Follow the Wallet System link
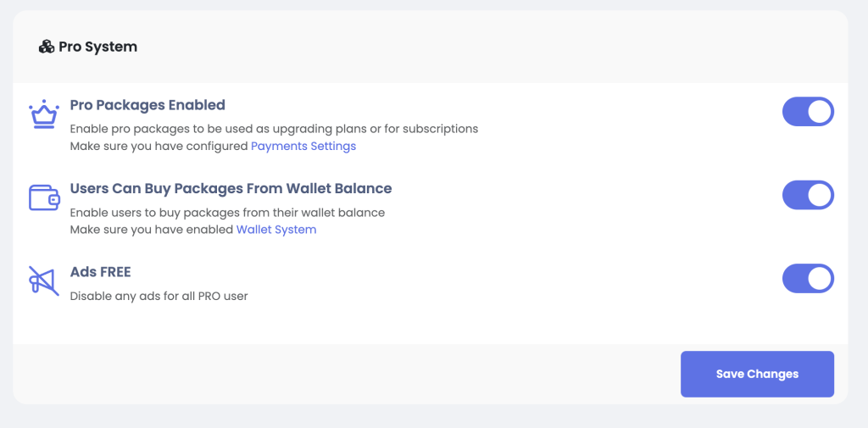The width and height of the screenshot is (868, 428). click(276, 230)
